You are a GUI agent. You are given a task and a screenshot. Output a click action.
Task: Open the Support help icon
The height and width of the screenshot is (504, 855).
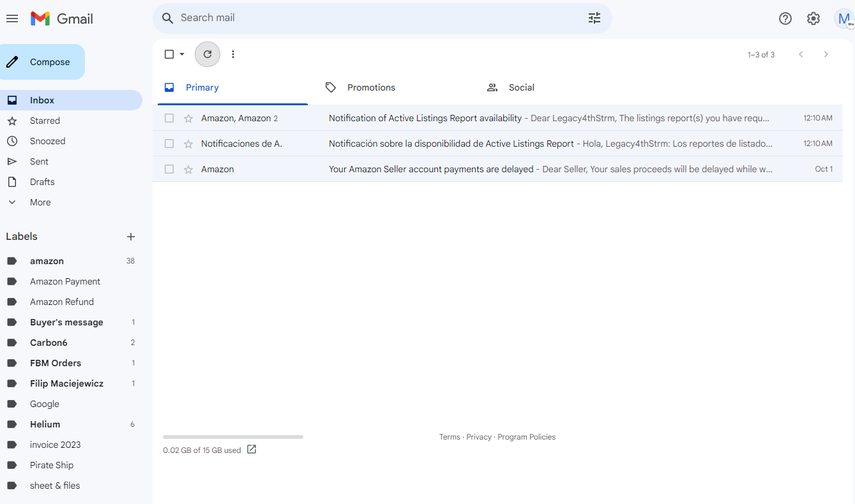coord(785,19)
